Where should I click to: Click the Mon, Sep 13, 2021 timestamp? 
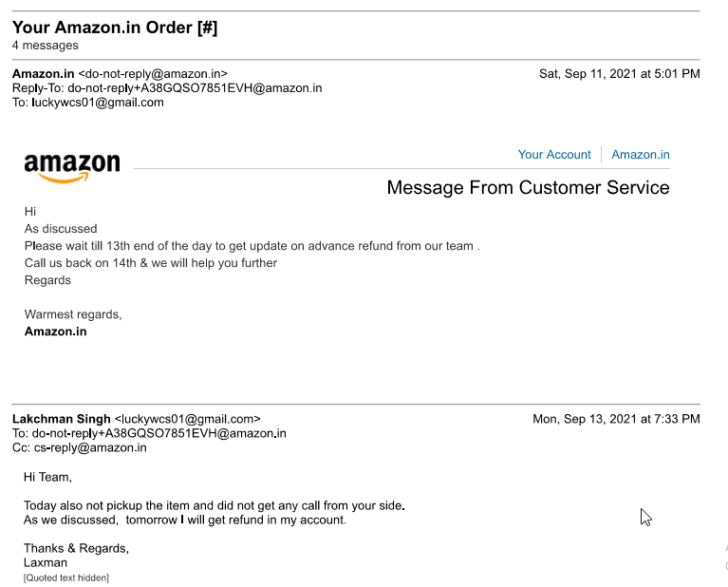616,419
